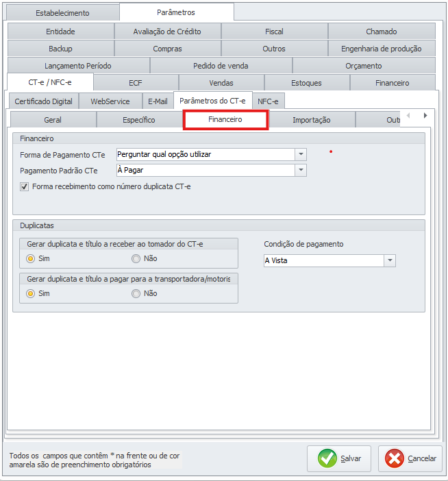Switch to the WebService tab

110,101
